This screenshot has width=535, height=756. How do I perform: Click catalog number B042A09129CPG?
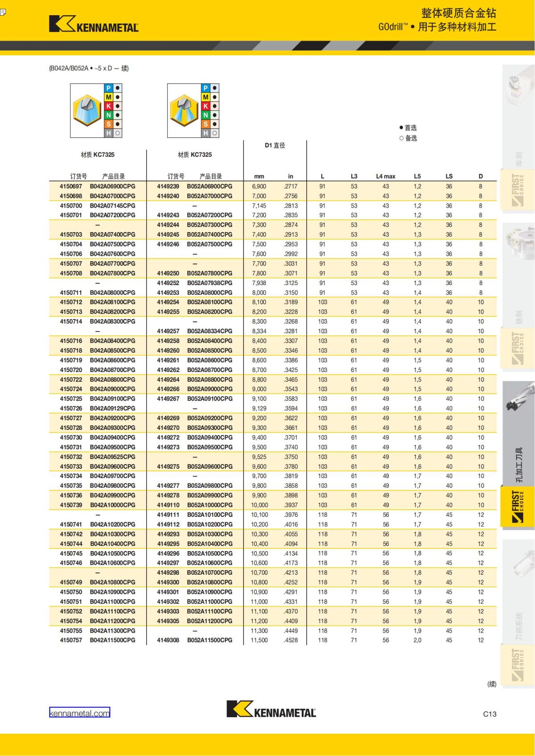112,409
